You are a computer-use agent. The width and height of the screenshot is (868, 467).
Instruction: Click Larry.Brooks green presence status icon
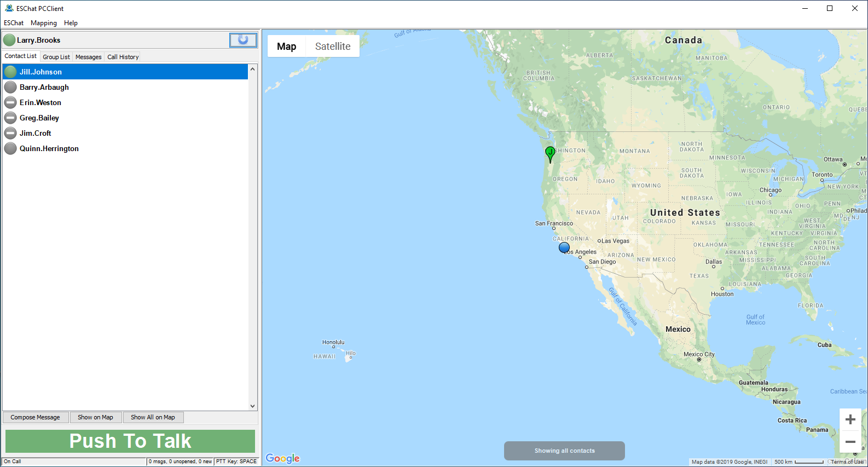pos(9,40)
